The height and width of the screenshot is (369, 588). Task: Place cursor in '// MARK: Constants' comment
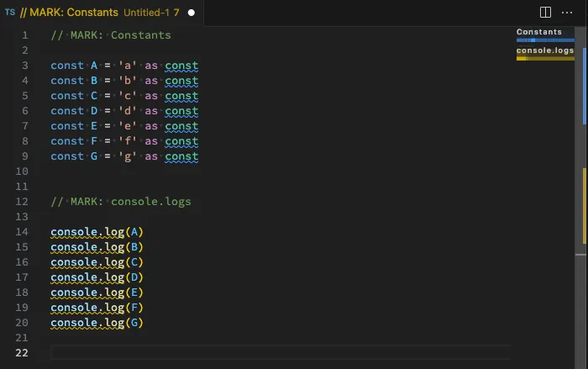pyautogui.click(x=111, y=35)
